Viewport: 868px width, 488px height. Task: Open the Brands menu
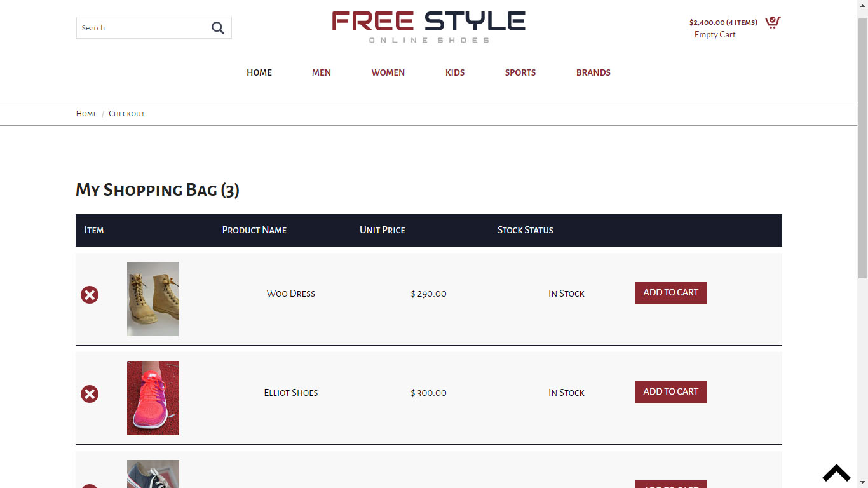click(x=593, y=72)
